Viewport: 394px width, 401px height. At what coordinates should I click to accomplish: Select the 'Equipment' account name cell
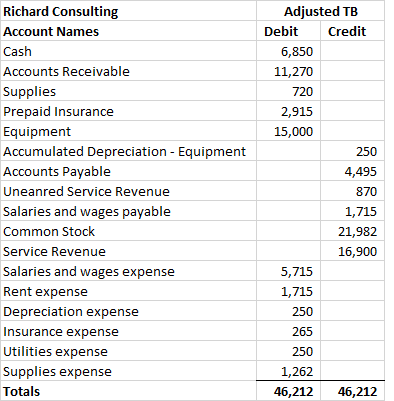[x=128, y=131]
